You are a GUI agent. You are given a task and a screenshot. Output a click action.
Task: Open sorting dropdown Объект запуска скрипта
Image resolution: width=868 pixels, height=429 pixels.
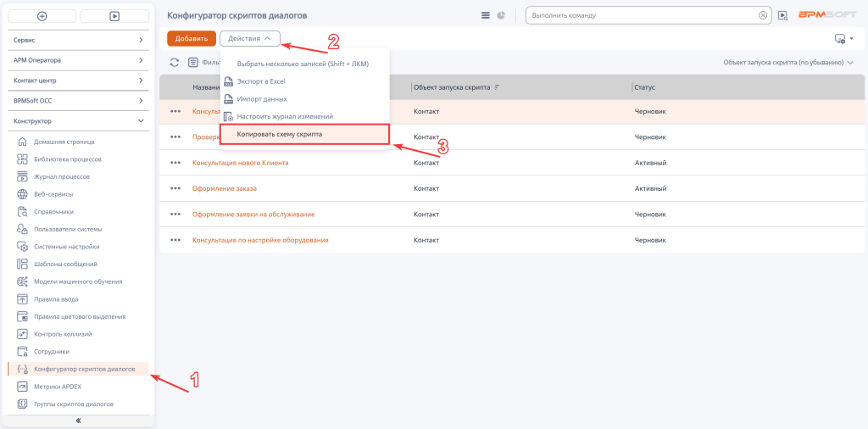click(x=782, y=63)
